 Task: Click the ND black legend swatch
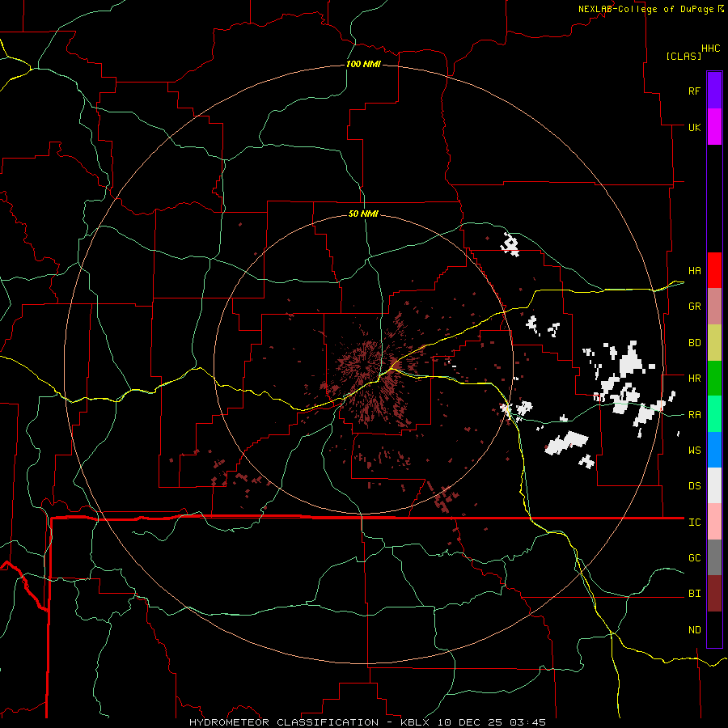[714, 629]
